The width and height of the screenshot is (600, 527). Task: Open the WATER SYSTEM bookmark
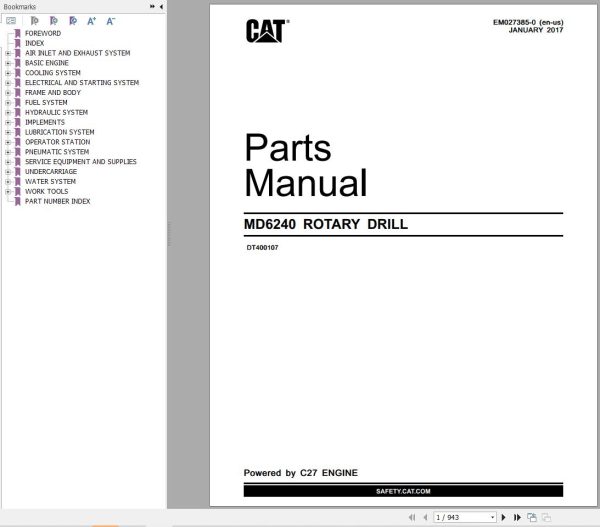(x=50, y=181)
